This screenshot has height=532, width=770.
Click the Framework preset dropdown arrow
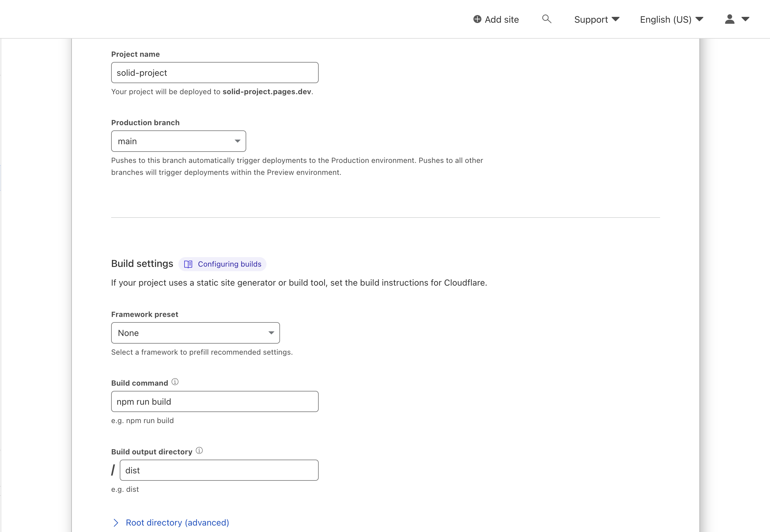[x=271, y=333]
